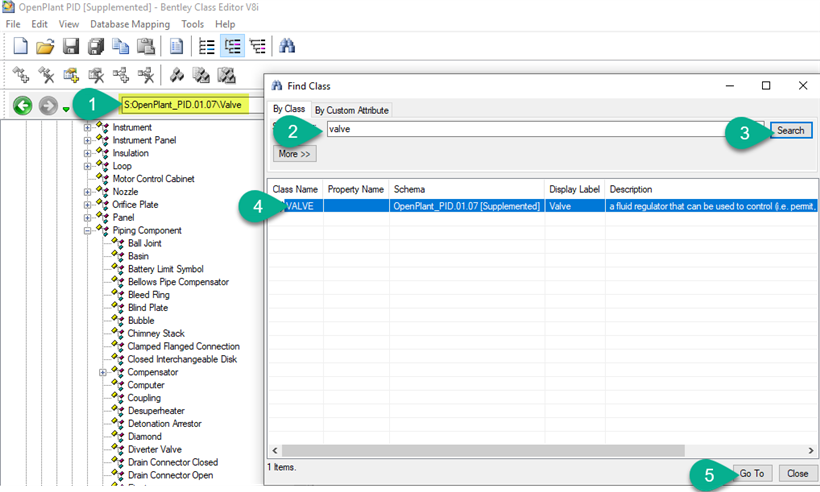Sort results by Class Name column header
Screen dimensions: 820x492
click(x=295, y=189)
